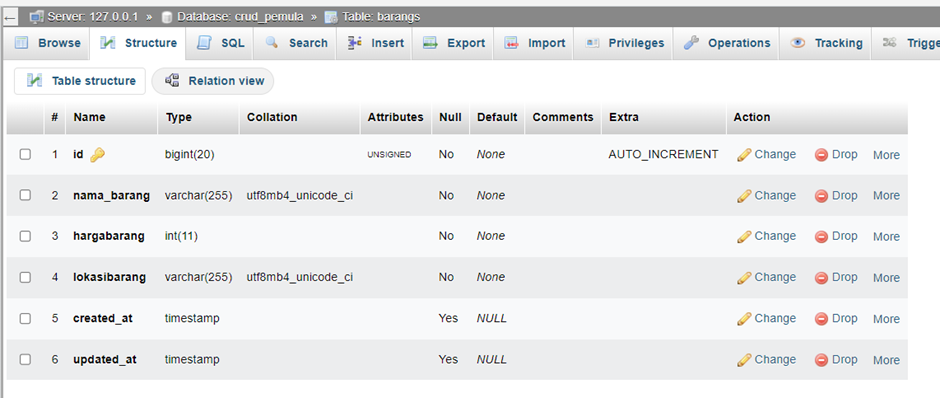Click red drop icon in updated_at row
Viewport: 940px width, 398px height.
click(x=821, y=360)
